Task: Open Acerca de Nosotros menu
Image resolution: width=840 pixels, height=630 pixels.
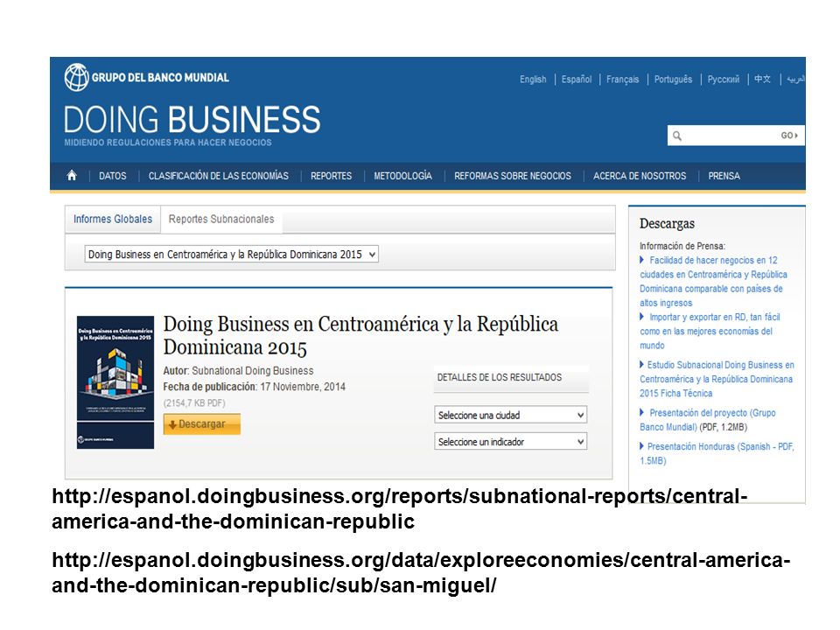Action: coord(640,176)
